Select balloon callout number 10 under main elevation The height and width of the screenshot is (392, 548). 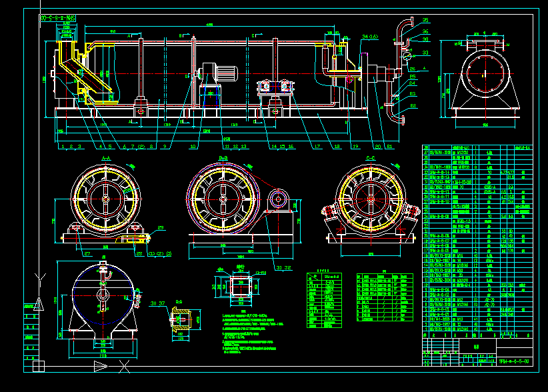click(193, 147)
